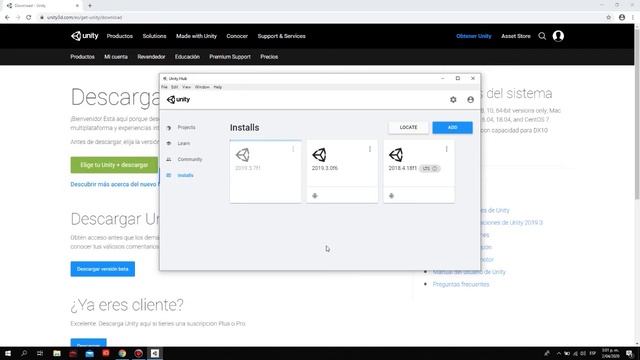Open Premium Support in website sub-navigation
This screenshot has width=640, height=360.
click(230, 57)
